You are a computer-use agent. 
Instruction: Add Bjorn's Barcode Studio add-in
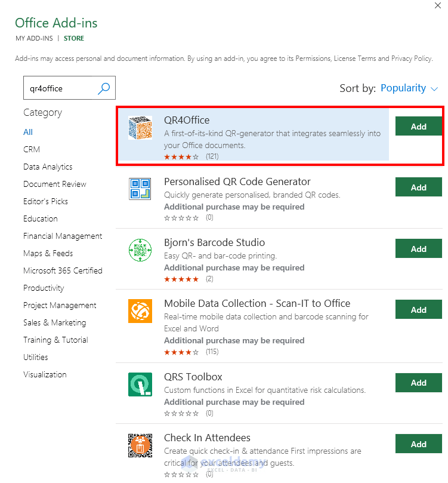418,248
